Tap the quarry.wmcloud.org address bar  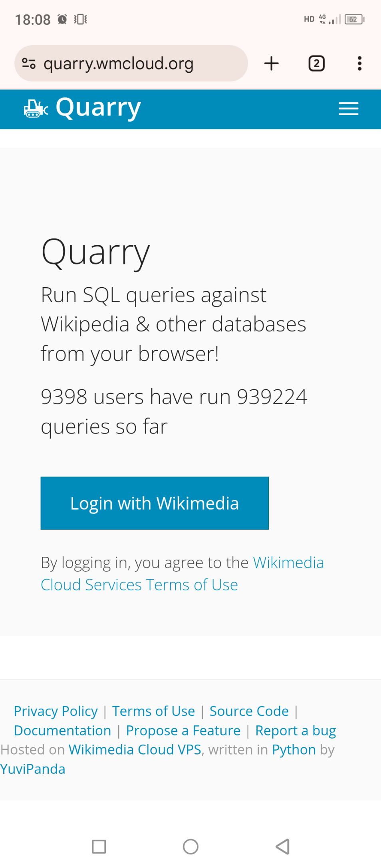131,64
